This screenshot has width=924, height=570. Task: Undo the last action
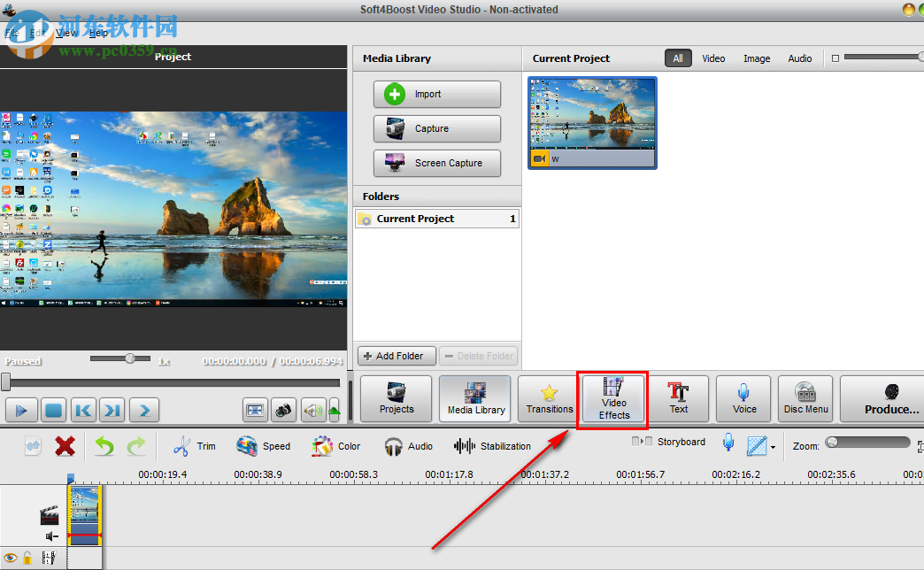[x=104, y=446]
